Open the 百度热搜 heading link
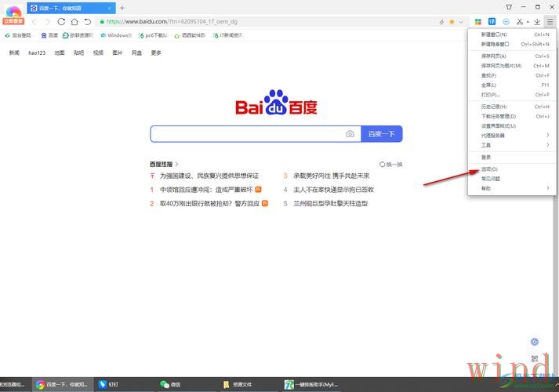The height and width of the screenshot is (392, 559). pyautogui.click(x=164, y=165)
